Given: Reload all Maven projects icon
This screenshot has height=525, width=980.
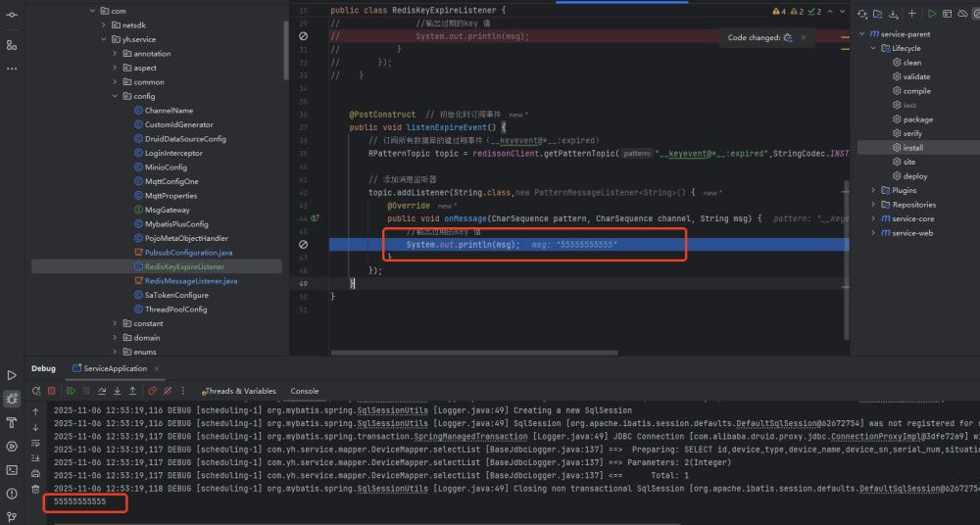Looking at the screenshot, I should (x=861, y=14).
